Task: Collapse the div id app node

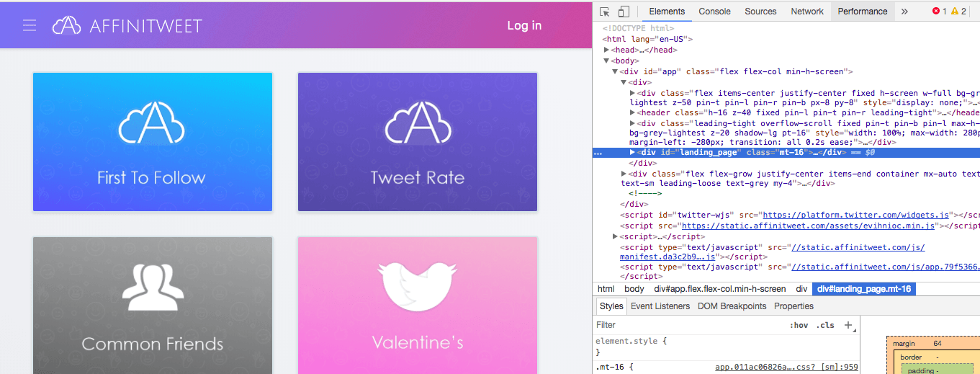Action: (615, 71)
